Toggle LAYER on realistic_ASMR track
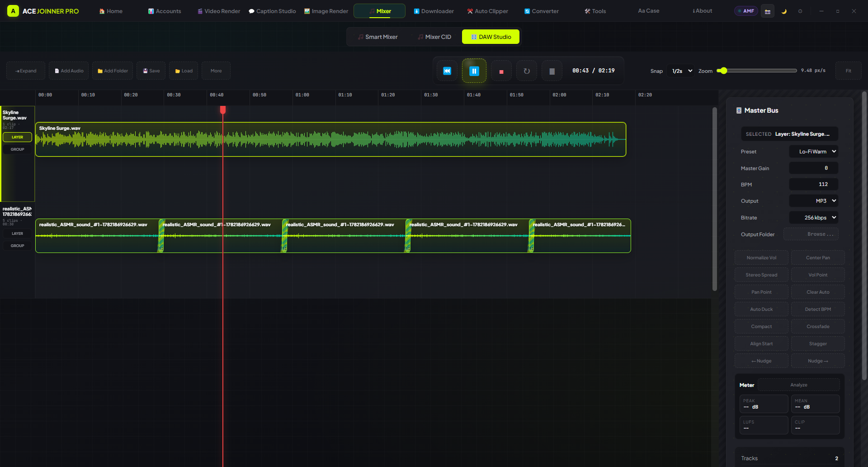 point(18,233)
